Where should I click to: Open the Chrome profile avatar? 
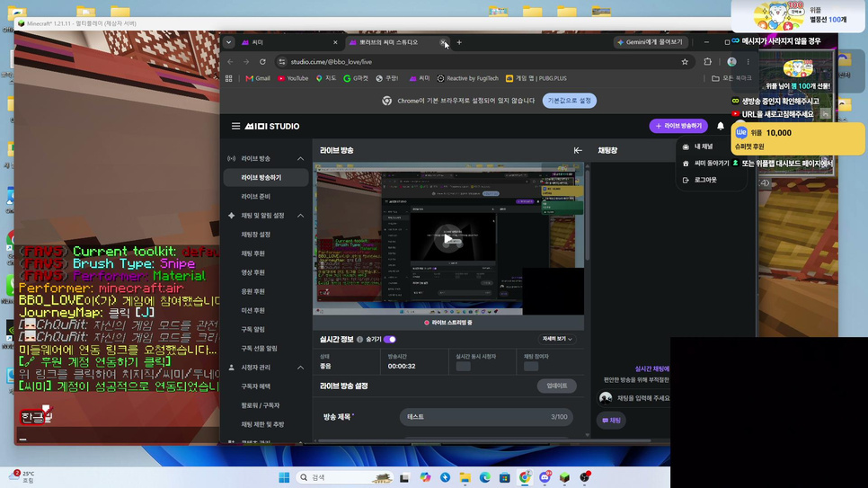pyautogui.click(x=731, y=62)
